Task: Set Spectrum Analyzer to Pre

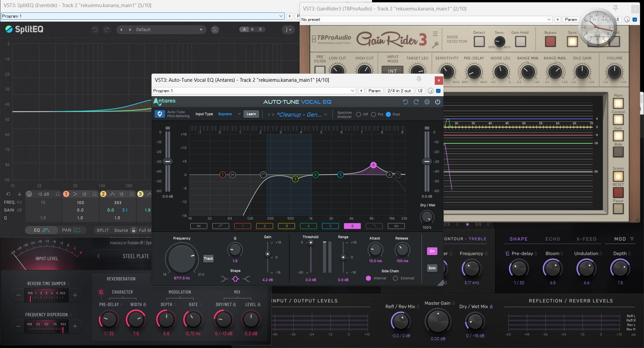Action: (373, 115)
